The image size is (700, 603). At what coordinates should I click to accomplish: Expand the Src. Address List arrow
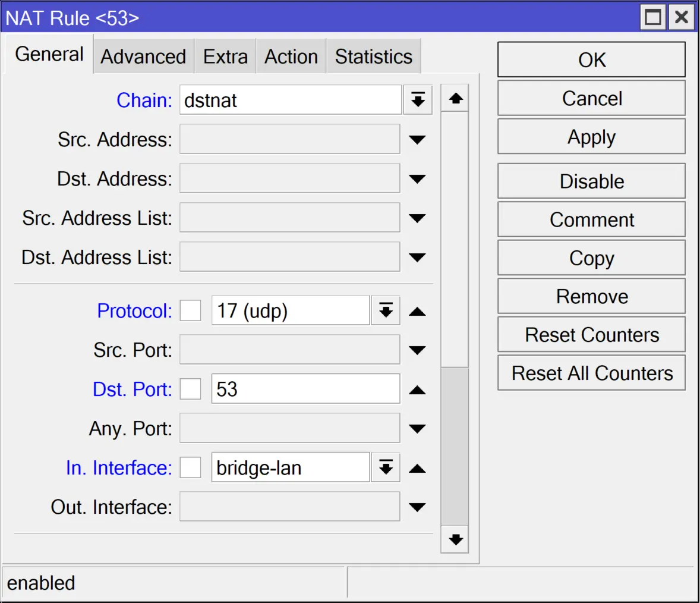tap(417, 218)
